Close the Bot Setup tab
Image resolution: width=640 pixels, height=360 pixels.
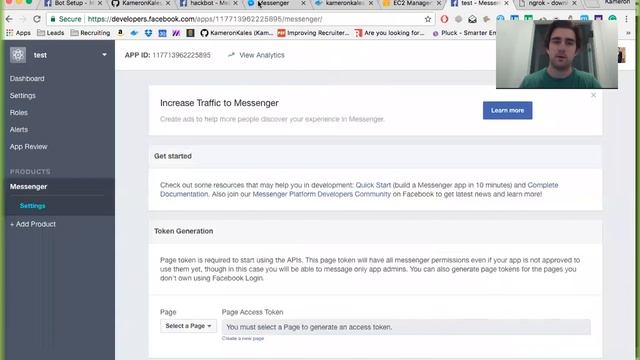point(100,3)
